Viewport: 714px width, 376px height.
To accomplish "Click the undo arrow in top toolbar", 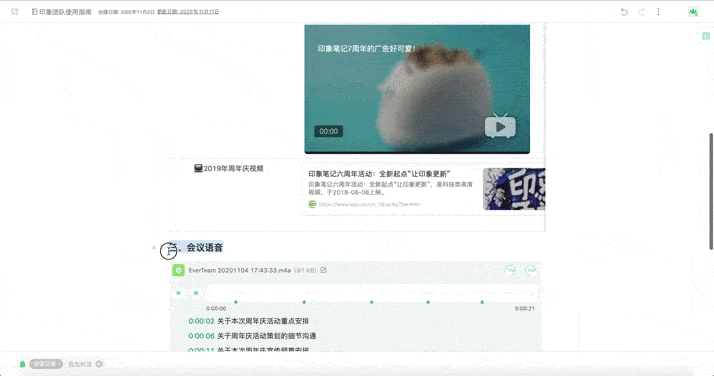I will [x=624, y=12].
